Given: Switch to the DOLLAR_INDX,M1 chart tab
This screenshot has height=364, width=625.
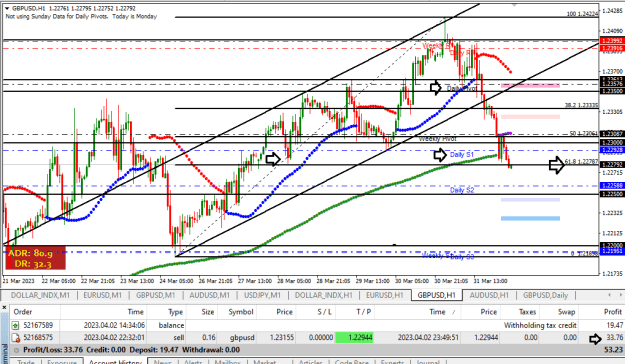Looking at the screenshot, I should tap(40, 295).
